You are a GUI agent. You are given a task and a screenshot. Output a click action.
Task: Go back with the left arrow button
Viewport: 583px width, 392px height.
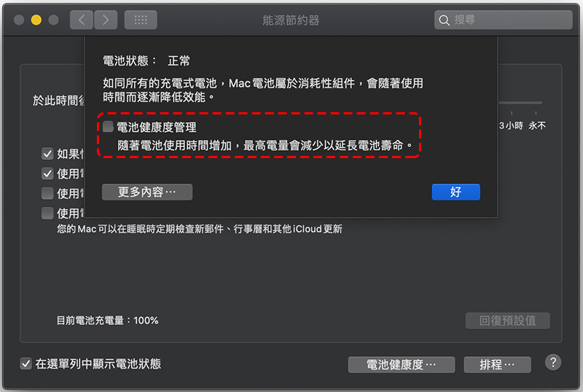(82, 20)
